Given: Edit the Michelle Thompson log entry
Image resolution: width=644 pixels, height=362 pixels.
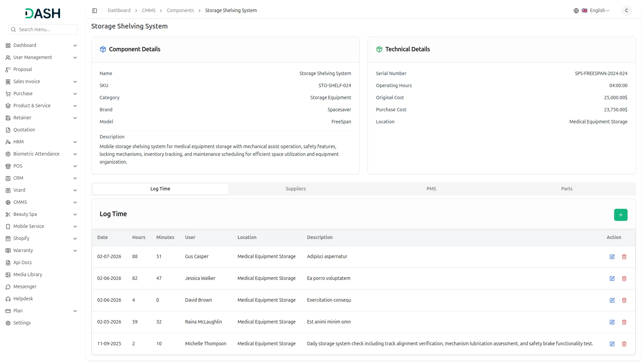Looking at the screenshot, I should pos(612,344).
